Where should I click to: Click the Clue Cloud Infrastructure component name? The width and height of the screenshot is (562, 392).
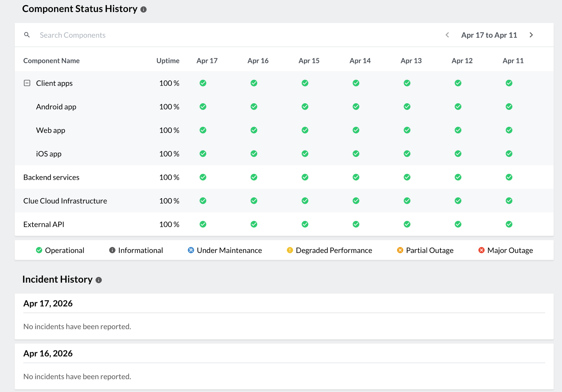65,201
